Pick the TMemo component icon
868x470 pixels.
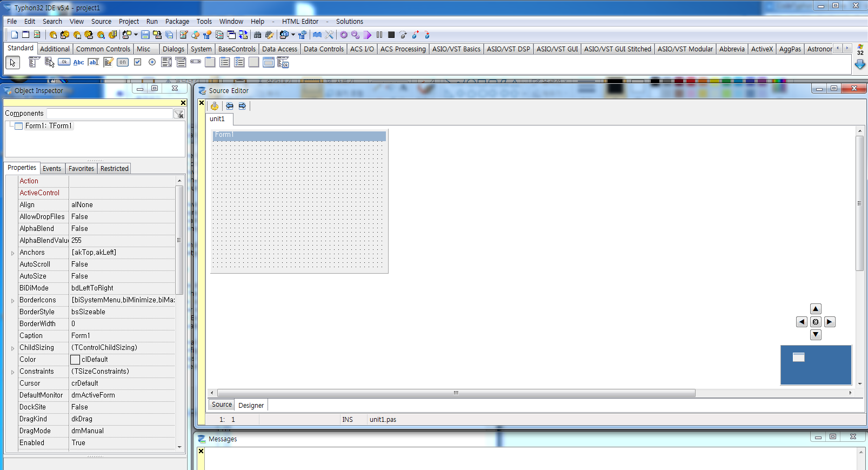pos(108,62)
